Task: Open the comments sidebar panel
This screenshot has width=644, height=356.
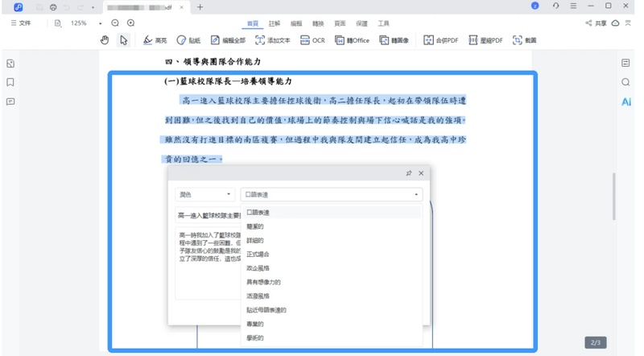Action: click(x=10, y=101)
